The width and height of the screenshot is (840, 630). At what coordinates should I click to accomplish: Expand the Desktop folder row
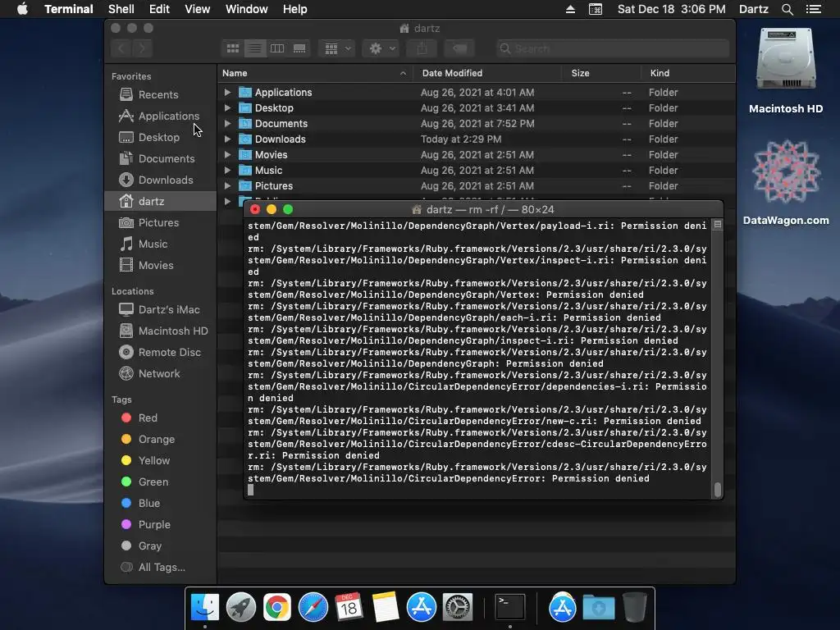[228, 107]
